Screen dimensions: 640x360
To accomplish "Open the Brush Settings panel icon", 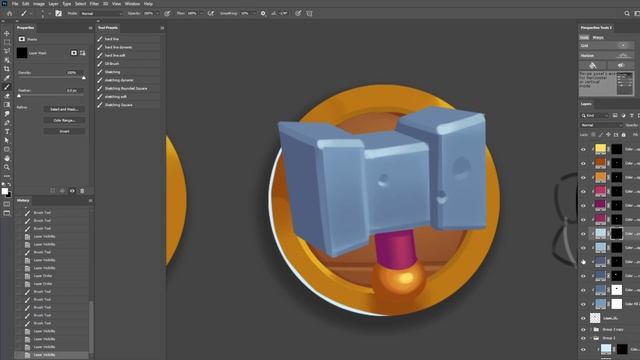I will 58,13.
